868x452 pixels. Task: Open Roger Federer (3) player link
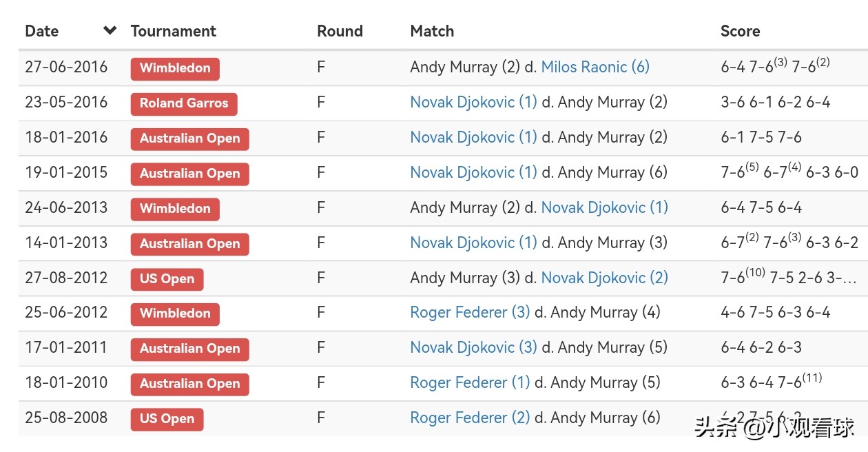(470, 312)
